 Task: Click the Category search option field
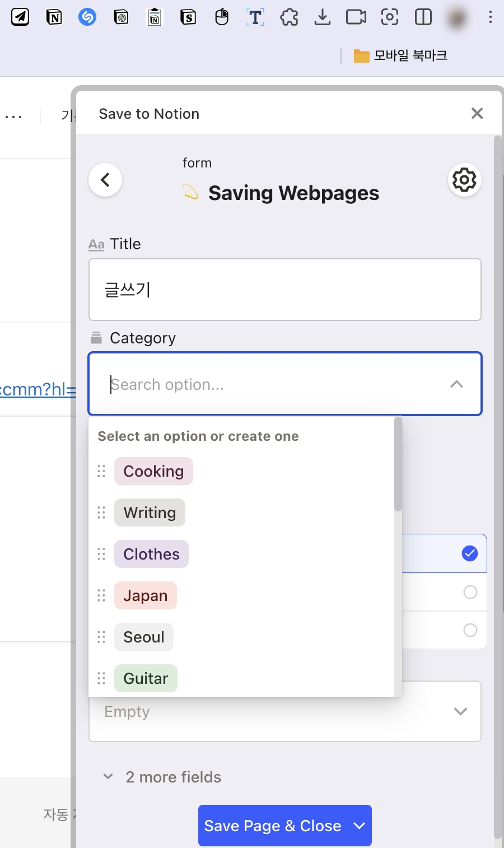[x=285, y=384]
